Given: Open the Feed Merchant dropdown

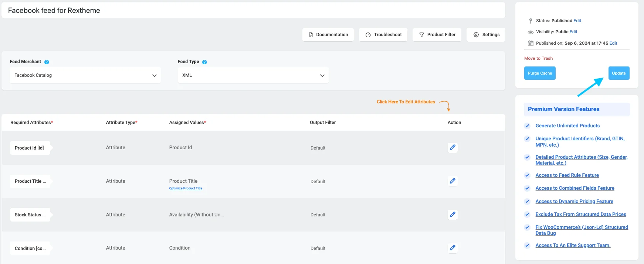Looking at the screenshot, I should click(x=85, y=75).
